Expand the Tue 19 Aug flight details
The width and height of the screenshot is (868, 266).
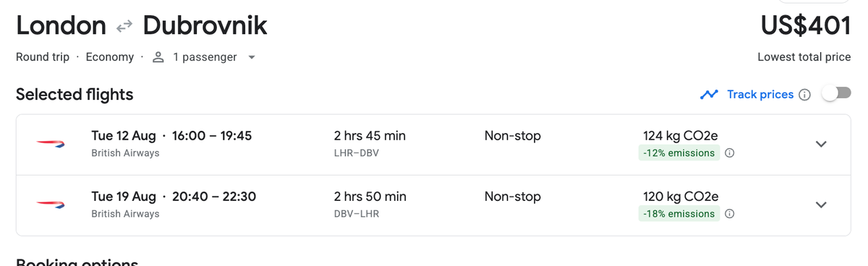[821, 205]
